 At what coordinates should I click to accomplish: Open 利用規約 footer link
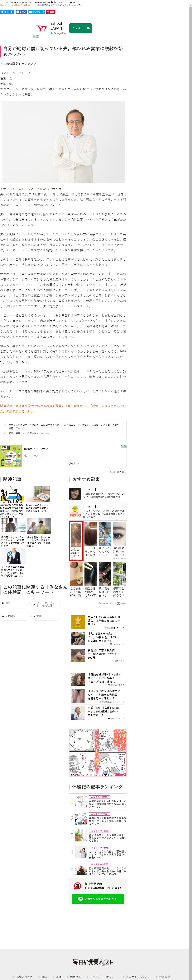click(x=75, y=977)
